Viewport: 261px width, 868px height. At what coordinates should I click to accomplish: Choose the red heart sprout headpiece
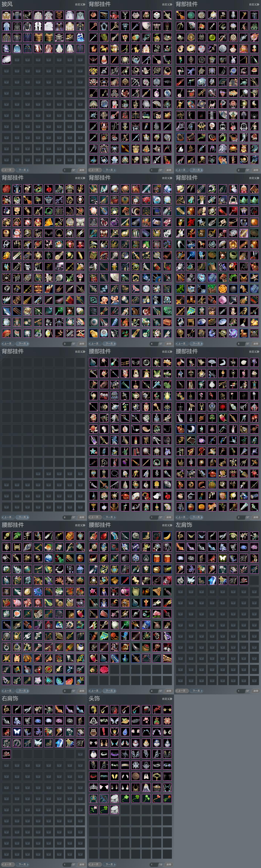tap(157, 799)
